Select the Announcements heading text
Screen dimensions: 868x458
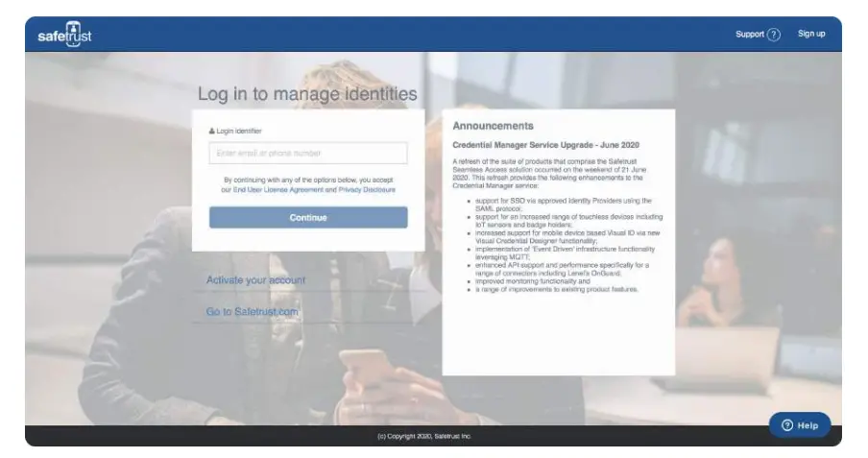(493, 126)
